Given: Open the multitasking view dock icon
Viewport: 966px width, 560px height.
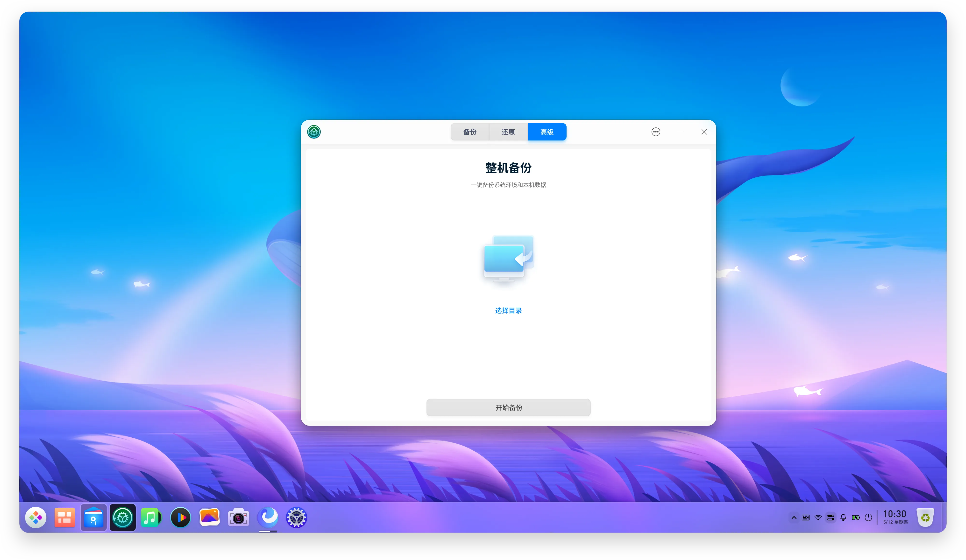Looking at the screenshot, I should 64,518.
